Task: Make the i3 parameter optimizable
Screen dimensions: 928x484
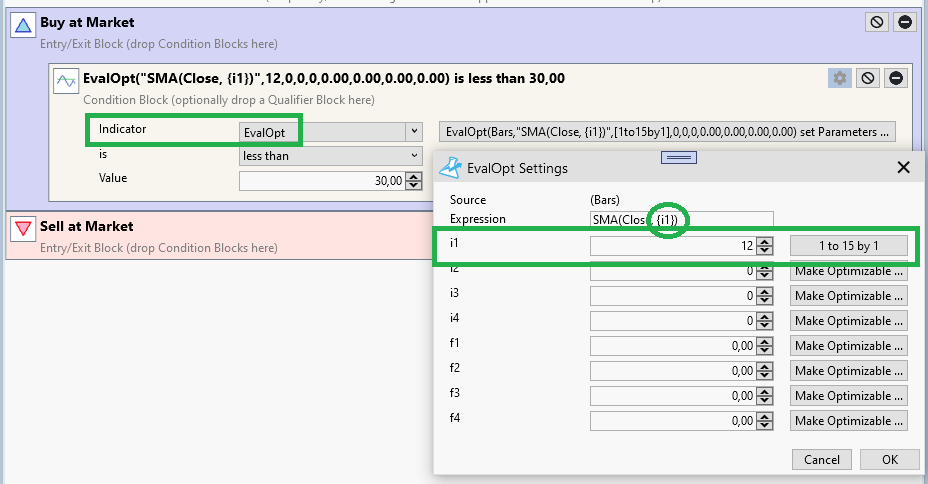Action: [848, 296]
